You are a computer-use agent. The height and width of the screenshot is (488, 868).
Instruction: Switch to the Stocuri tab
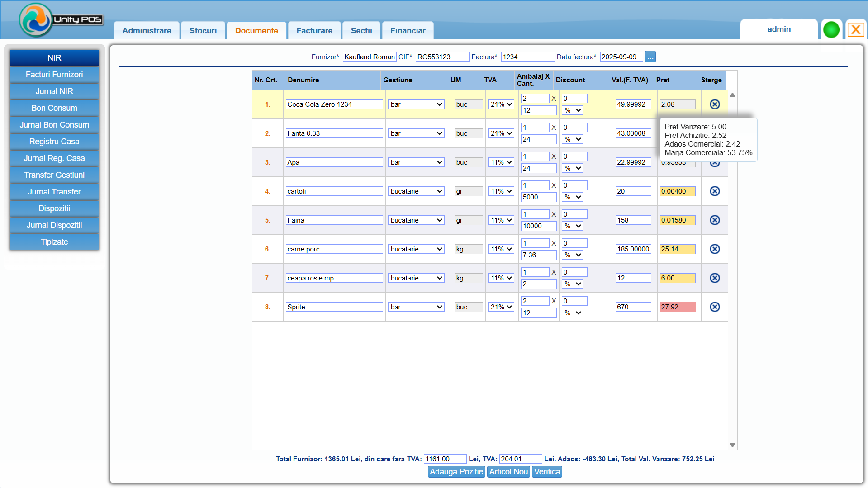coord(203,31)
